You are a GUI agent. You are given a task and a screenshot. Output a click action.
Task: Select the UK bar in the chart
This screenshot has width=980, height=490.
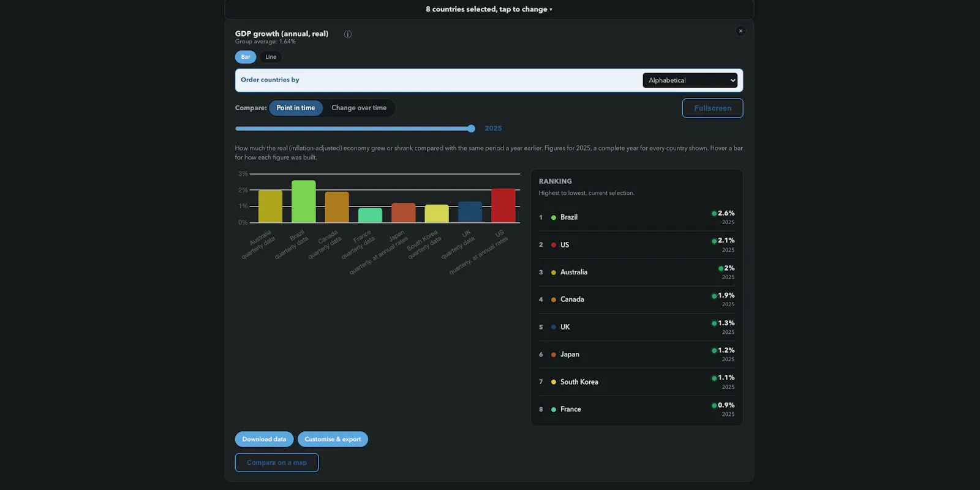tap(470, 212)
